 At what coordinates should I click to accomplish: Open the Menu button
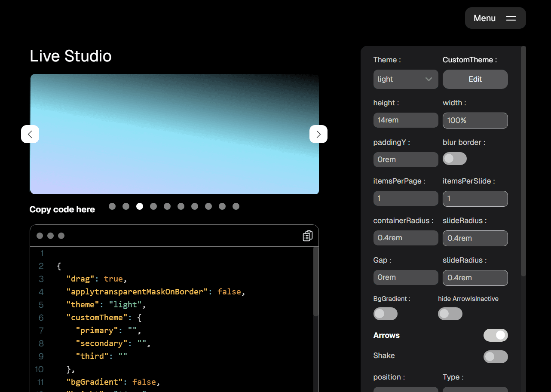[x=496, y=18]
